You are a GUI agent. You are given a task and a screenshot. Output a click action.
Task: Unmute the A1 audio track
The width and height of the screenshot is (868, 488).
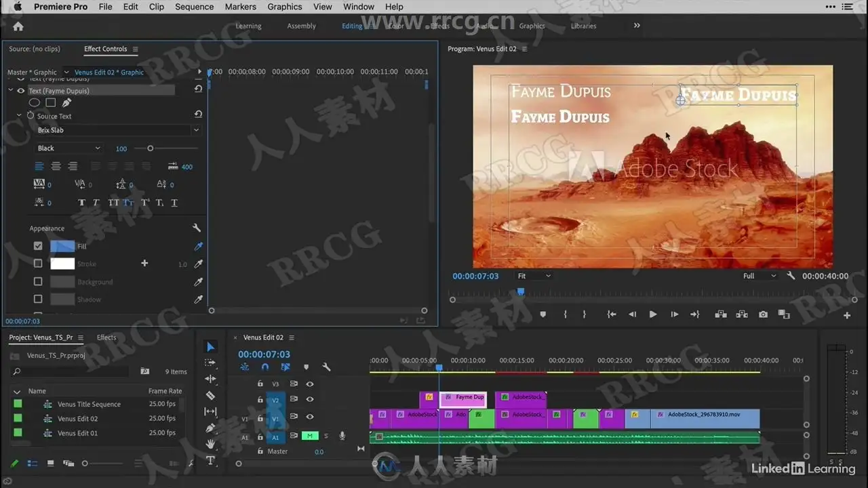click(310, 436)
